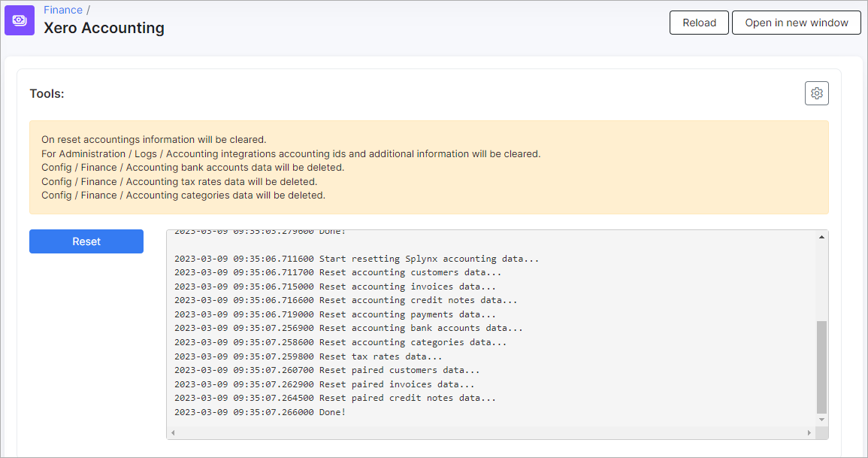This screenshot has height=458, width=868.
Task: Click 'Reset accounting payments data' log line
Action: point(335,314)
